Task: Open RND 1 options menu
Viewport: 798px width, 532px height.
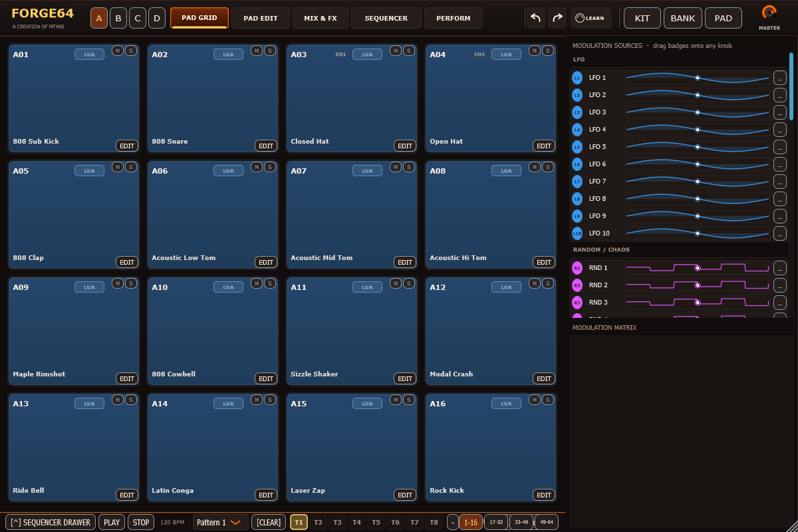Action: point(780,268)
